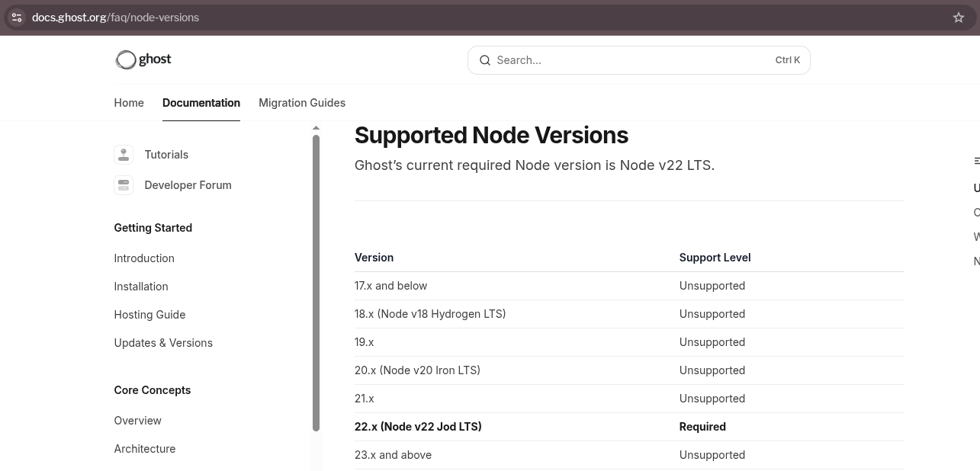Click the Developer Forum icon
980x471 pixels.
coord(124,184)
